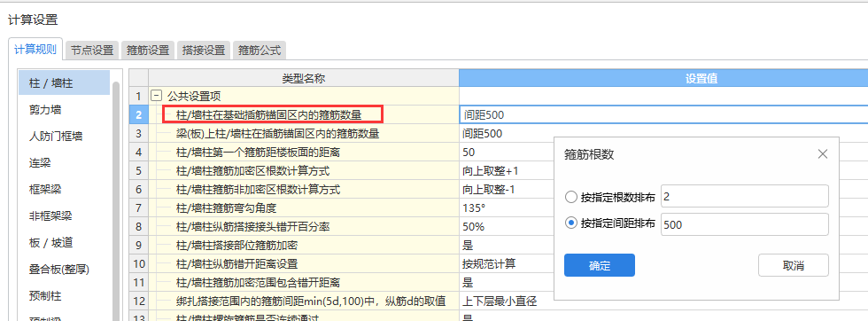Click the 50% value cell
868x321 pixels.
click(473, 227)
